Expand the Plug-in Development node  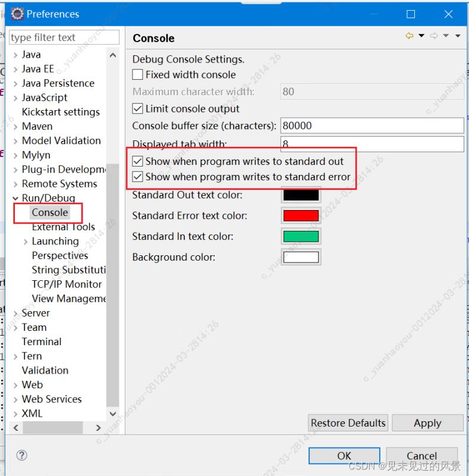(15, 170)
